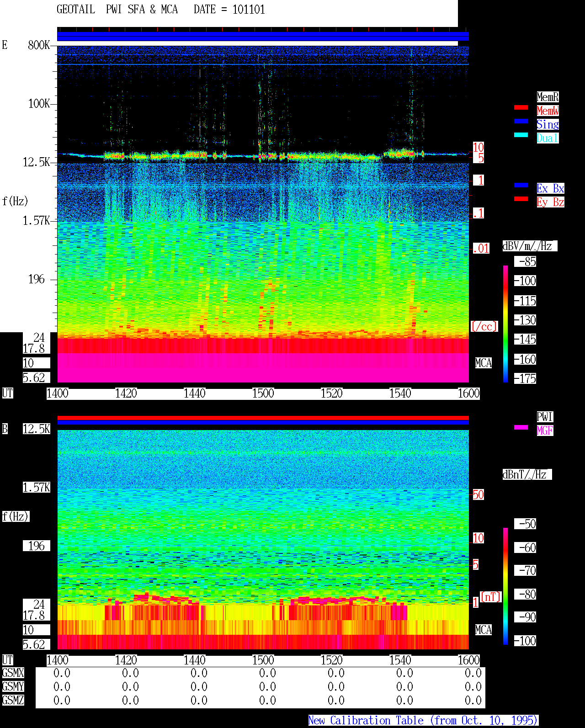Select the PWI legend label

(545, 417)
